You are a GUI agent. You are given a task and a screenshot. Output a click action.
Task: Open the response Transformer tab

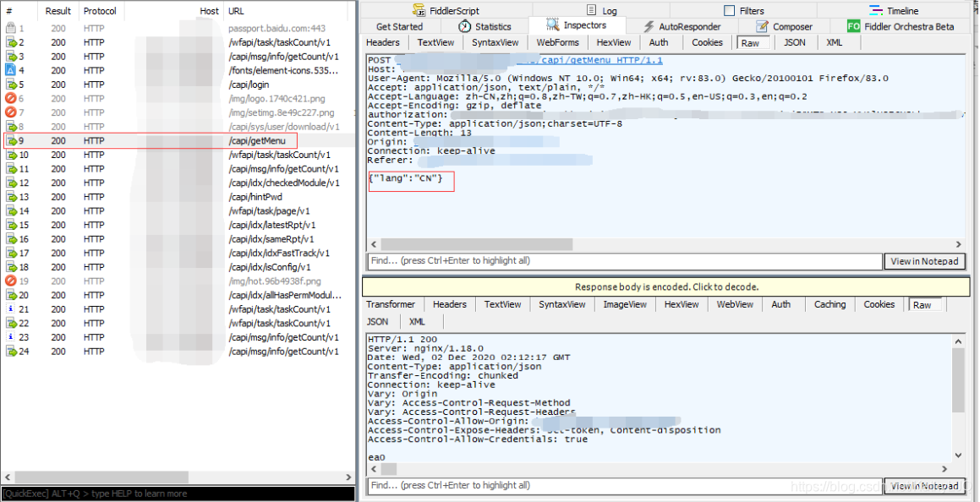click(391, 305)
